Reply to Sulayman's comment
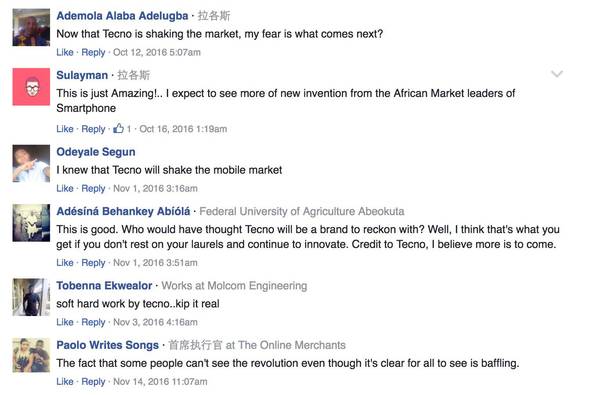The height and width of the screenshot is (395, 600). (x=93, y=129)
